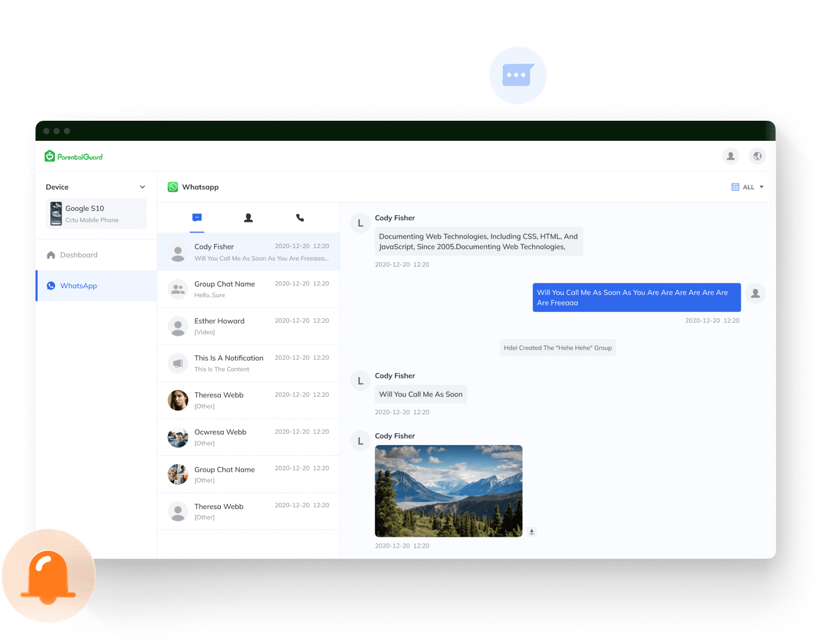Go to Dashboard in sidebar
This screenshot has width=817, height=644.
click(79, 255)
